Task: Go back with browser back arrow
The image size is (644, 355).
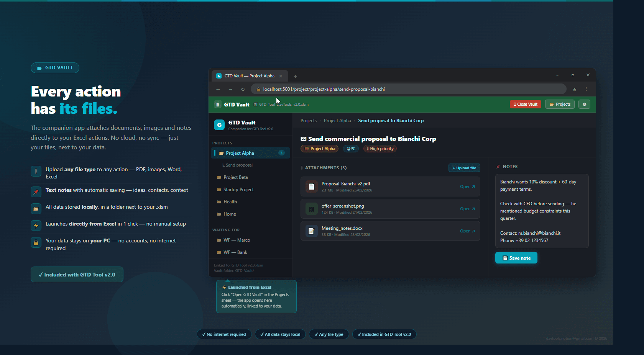Action: pos(218,89)
